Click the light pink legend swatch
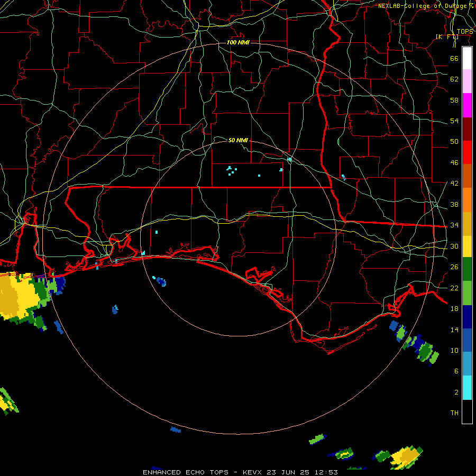The image size is (476, 476). coord(467,81)
